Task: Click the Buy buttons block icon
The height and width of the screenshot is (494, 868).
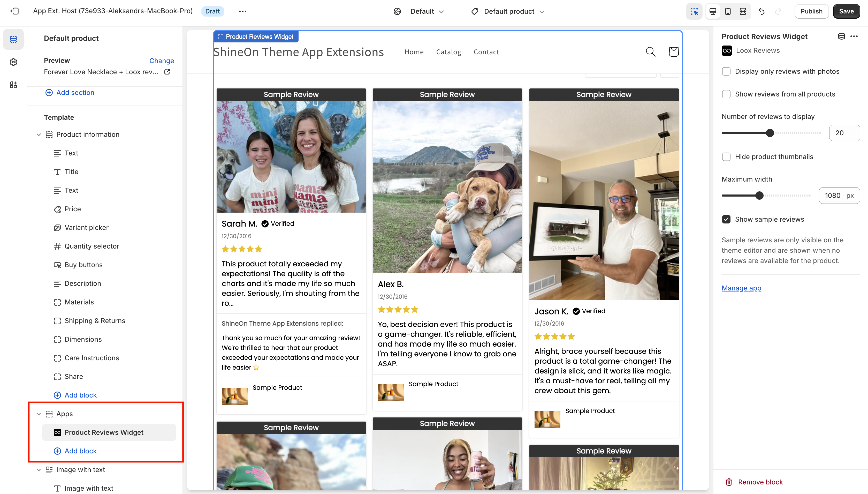Action: point(57,265)
